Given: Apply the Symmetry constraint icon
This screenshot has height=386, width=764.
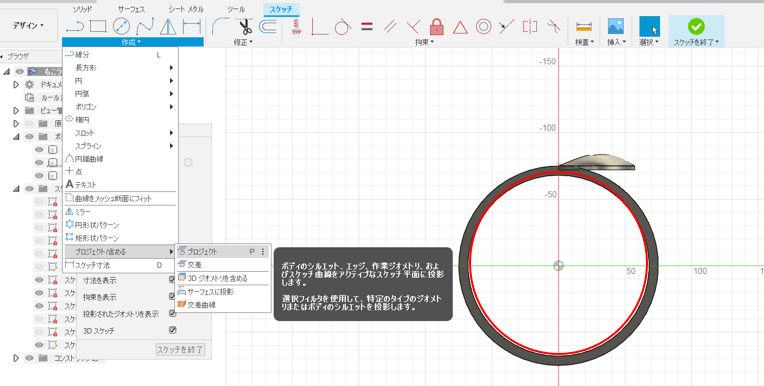Looking at the screenshot, I should [530, 26].
